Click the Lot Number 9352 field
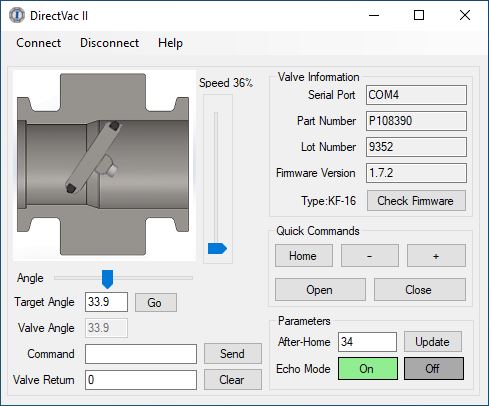Viewport: 489px width, 406px height. click(x=416, y=147)
